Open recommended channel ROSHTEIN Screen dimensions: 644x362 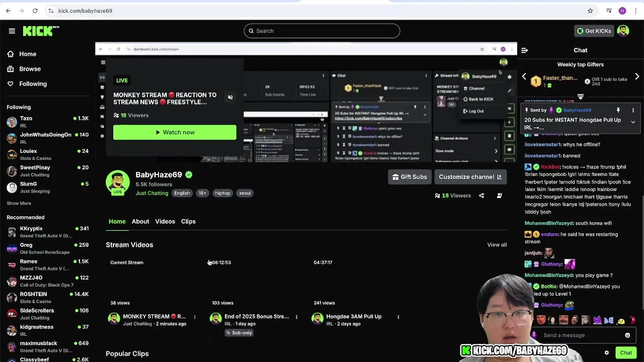tap(48, 297)
